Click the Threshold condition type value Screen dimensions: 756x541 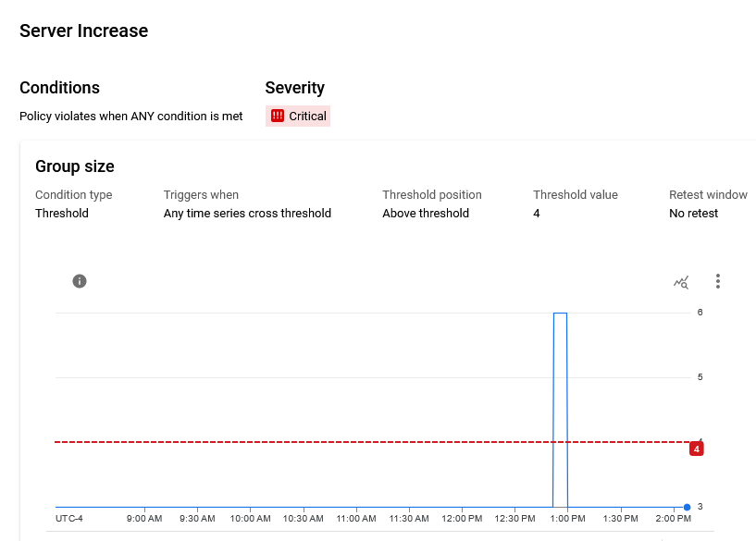pyautogui.click(x=62, y=214)
